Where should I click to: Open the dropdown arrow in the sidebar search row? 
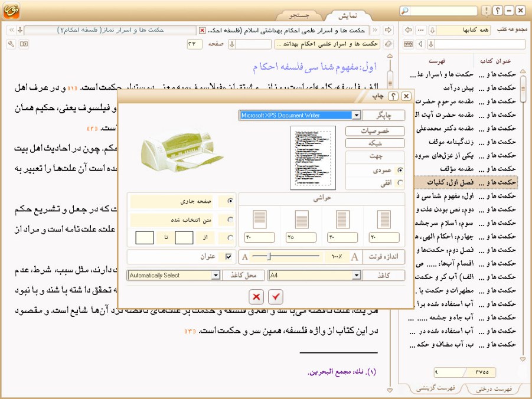click(431, 44)
